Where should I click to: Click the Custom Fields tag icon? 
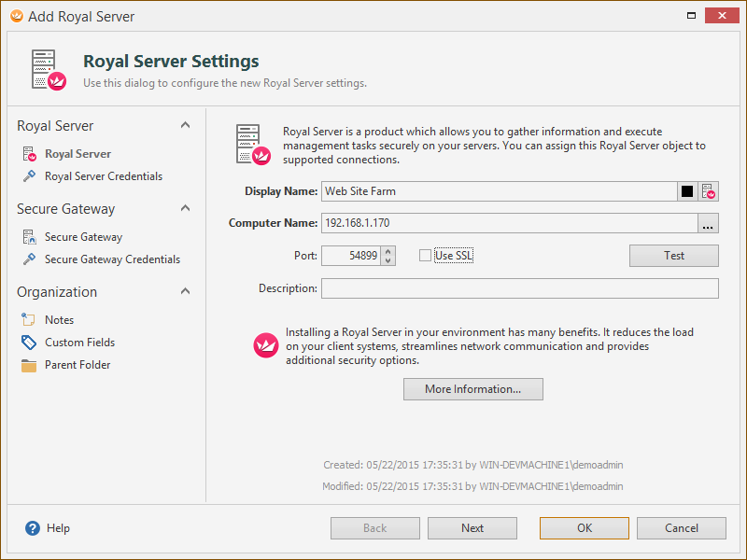(x=29, y=342)
